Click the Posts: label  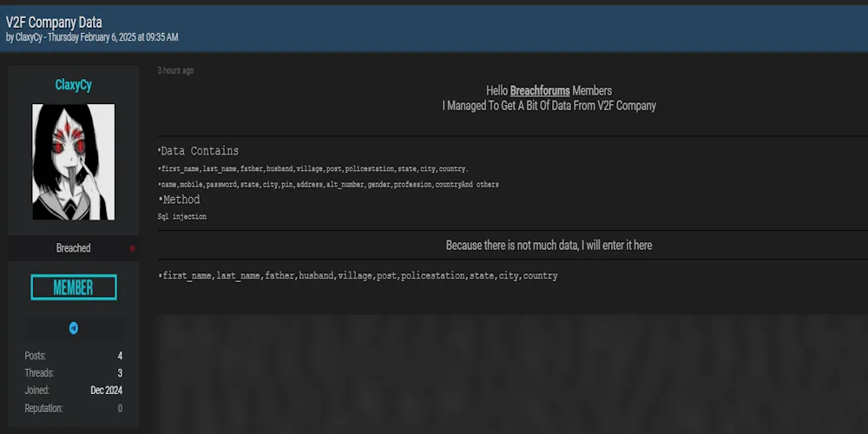click(36, 356)
